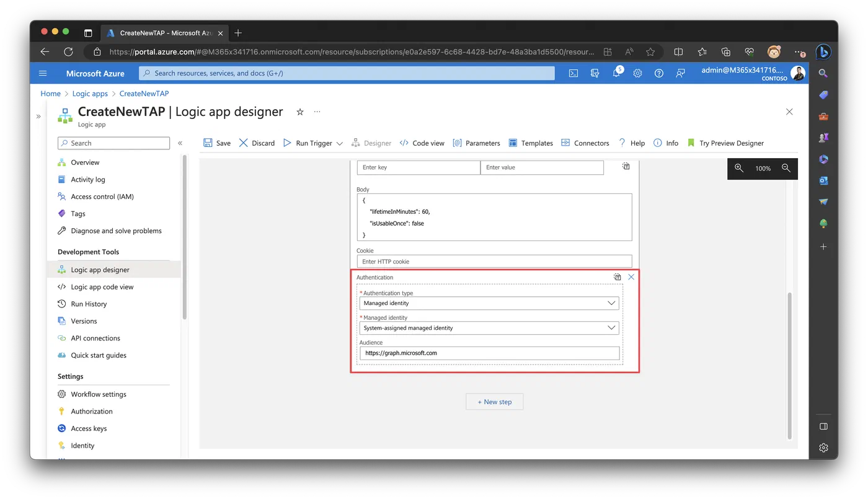Open the Run Trigger dropdown arrow
The width and height of the screenshot is (868, 499).
tap(339, 143)
